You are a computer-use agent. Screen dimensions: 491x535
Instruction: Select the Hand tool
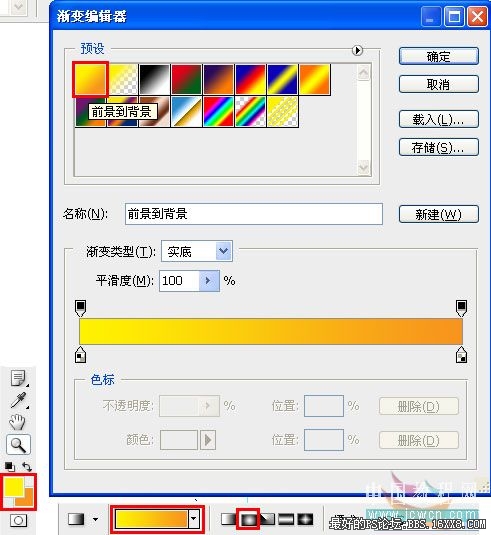click(17, 422)
